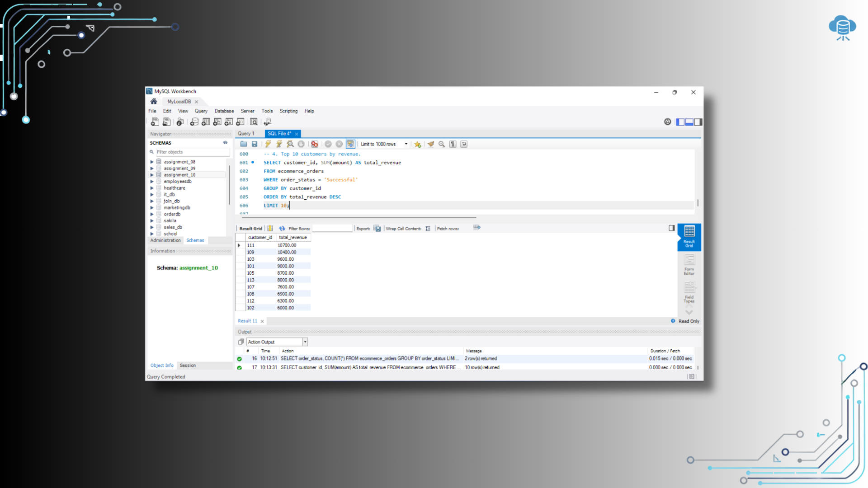Search table data toolbar icon
The width and height of the screenshot is (868, 488).
pos(254,122)
